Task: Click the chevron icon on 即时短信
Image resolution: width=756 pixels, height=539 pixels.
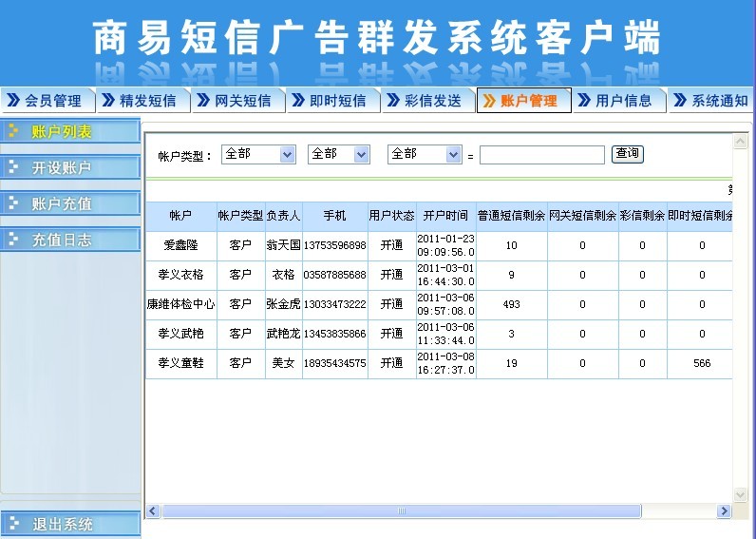Action: point(298,100)
